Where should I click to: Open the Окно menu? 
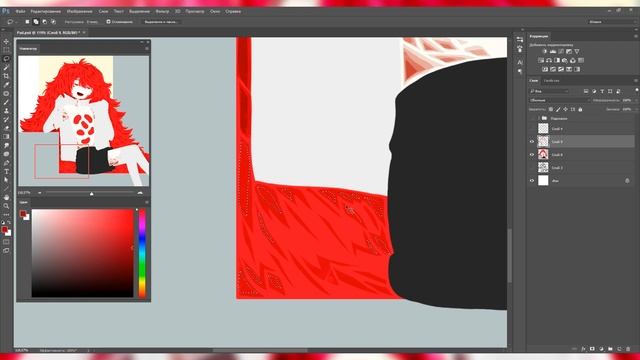click(x=215, y=11)
